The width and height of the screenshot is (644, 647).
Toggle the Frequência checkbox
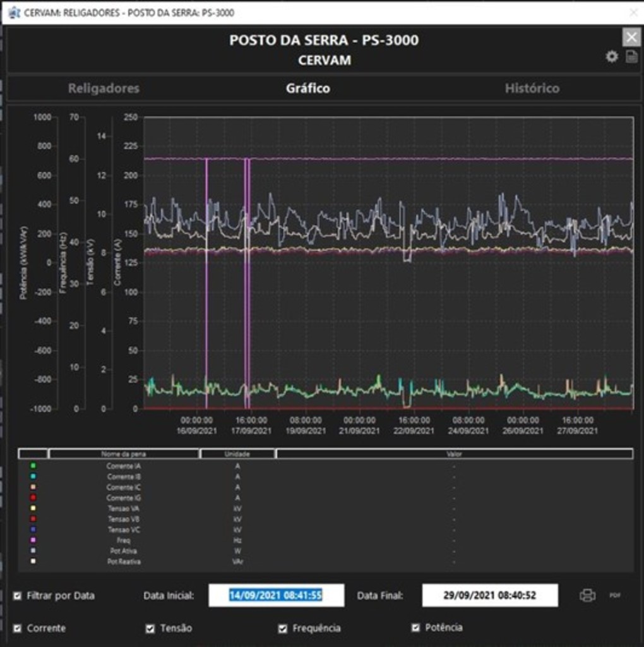(x=282, y=628)
